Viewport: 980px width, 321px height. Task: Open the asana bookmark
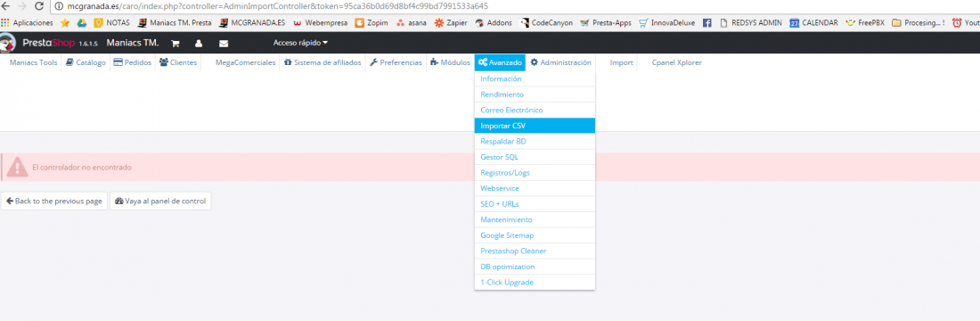[x=412, y=22]
